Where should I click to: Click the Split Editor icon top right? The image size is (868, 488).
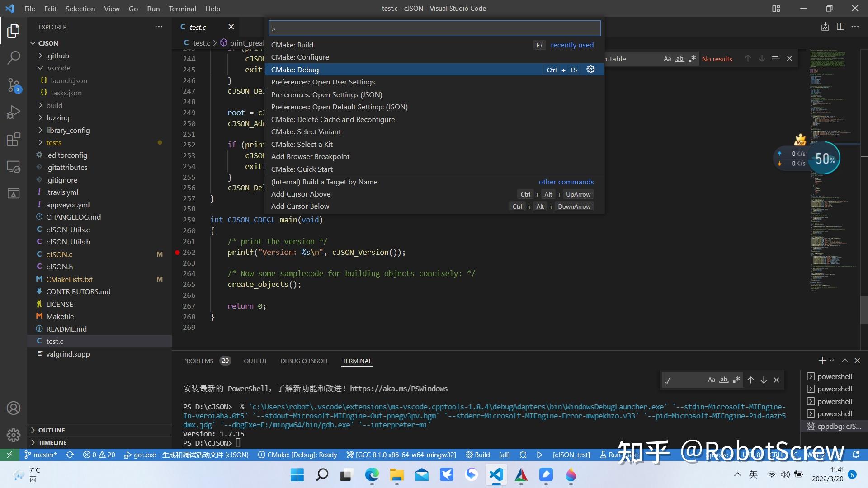(841, 27)
